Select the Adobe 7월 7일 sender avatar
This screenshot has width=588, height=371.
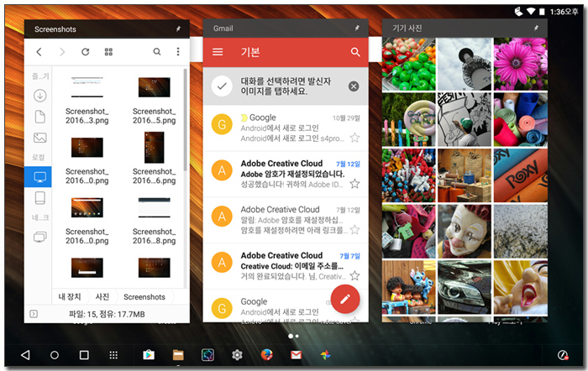pyautogui.click(x=222, y=262)
